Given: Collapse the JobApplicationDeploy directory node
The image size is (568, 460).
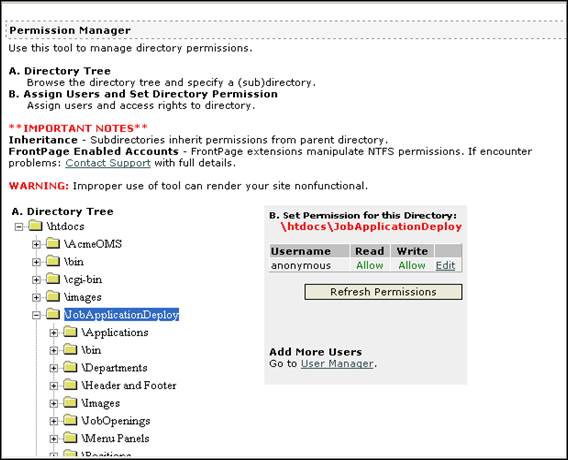Looking at the screenshot, I should pyautogui.click(x=36, y=315).
